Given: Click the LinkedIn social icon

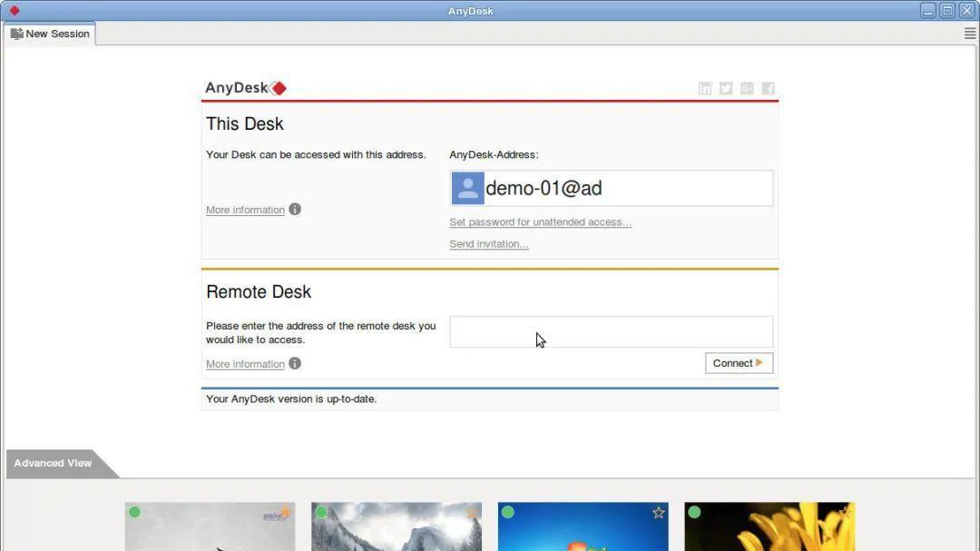Looking at the screenshot, I should pos(705,89).
